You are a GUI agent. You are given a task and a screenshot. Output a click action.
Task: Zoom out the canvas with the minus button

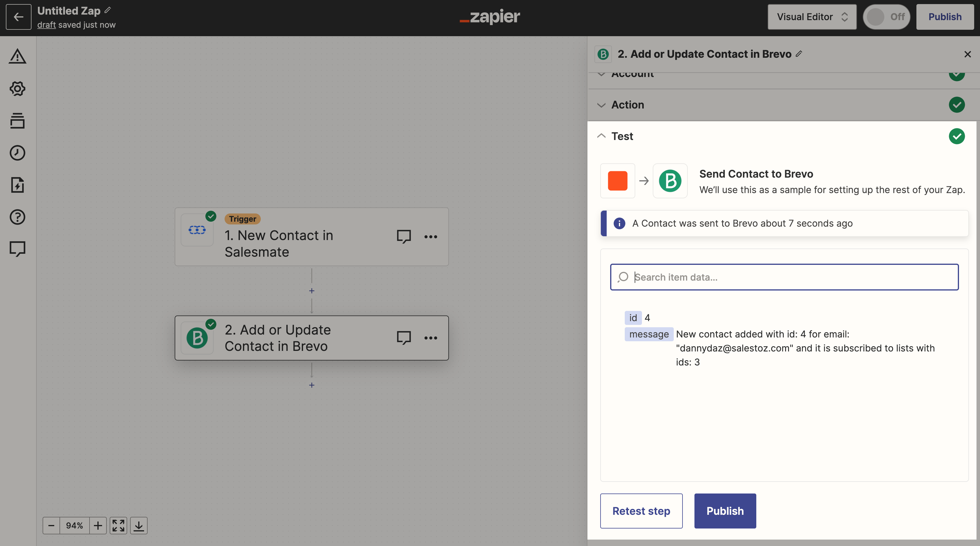tap(51, 526)
